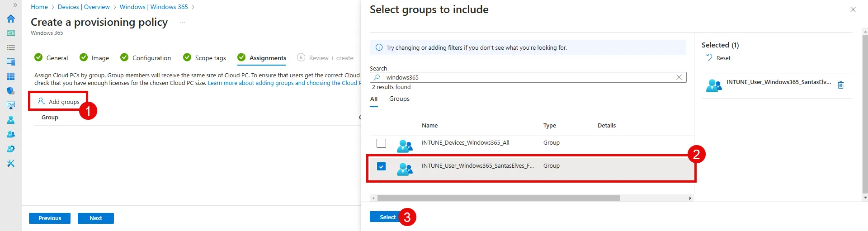The width and height of the screenshot is (868, 231).
Task: Expand the left navigation sidebar chevron
Action: tap(15, 5)
